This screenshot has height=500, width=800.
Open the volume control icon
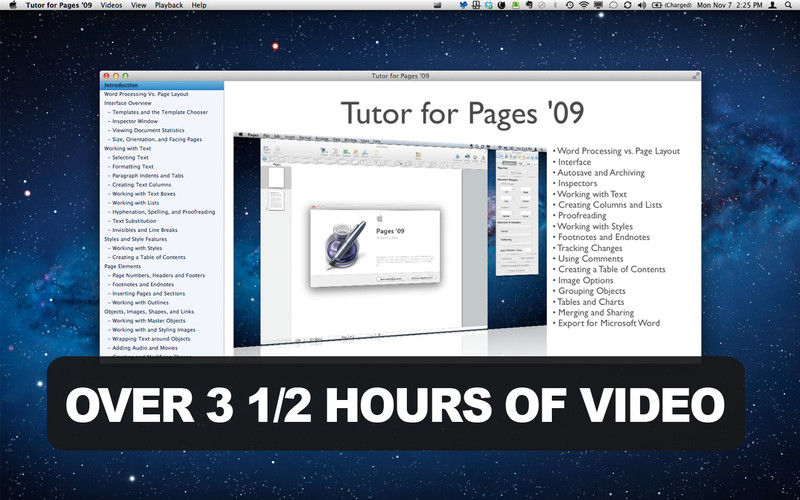pos(642,5)
